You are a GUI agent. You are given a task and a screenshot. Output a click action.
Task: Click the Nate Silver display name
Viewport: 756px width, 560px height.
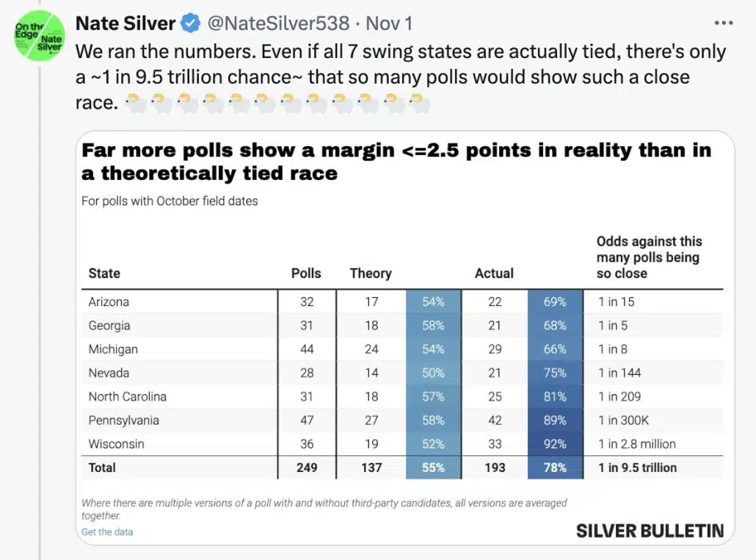[126, 23]
